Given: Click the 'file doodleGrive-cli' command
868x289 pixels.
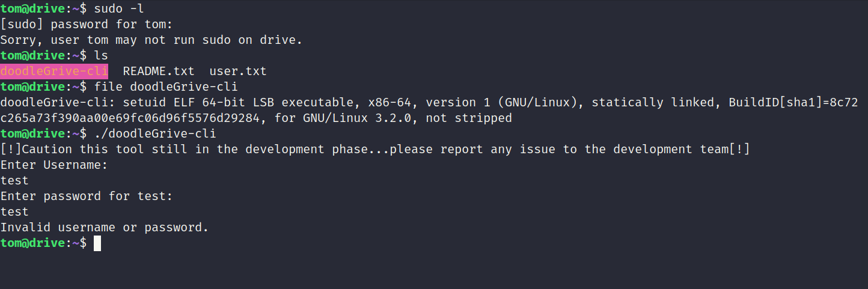Looking at the screenshot, I should click(166, 87).
